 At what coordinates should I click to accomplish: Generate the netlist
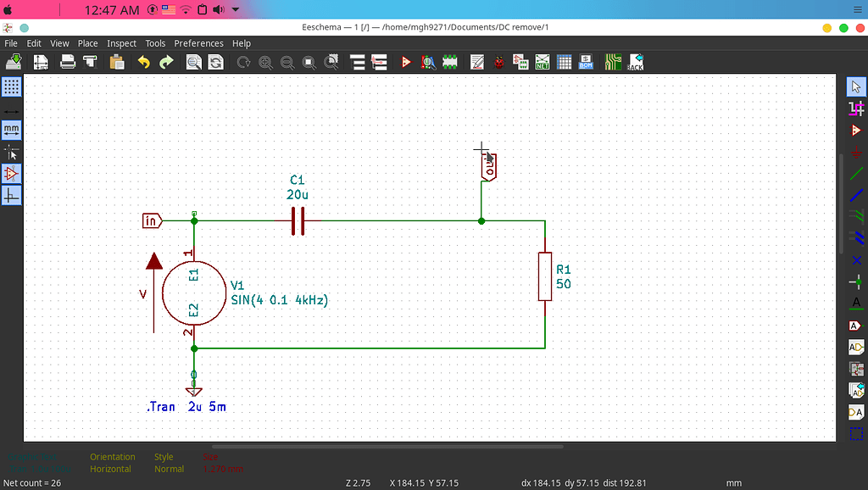point(543,61)
